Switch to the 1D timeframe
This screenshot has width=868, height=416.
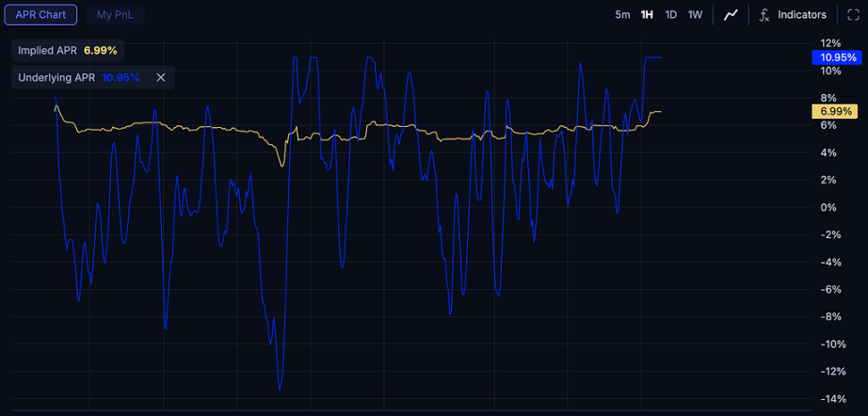(670, 14)
